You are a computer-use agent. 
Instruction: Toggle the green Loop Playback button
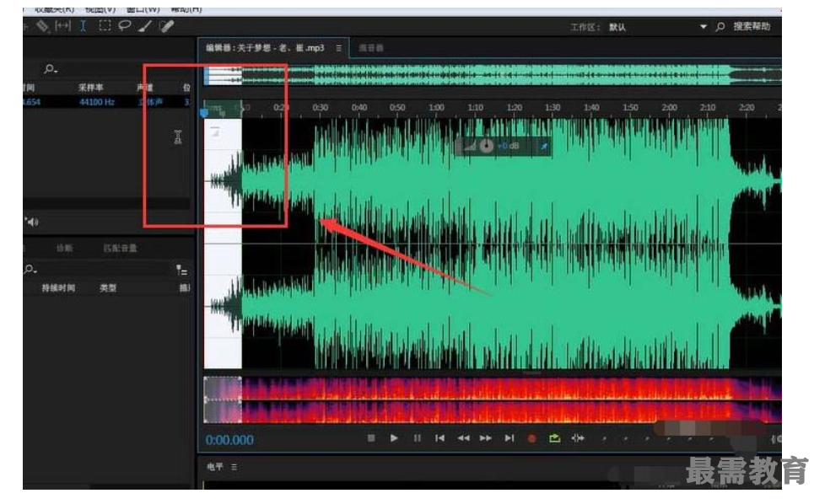click(554, 438)
